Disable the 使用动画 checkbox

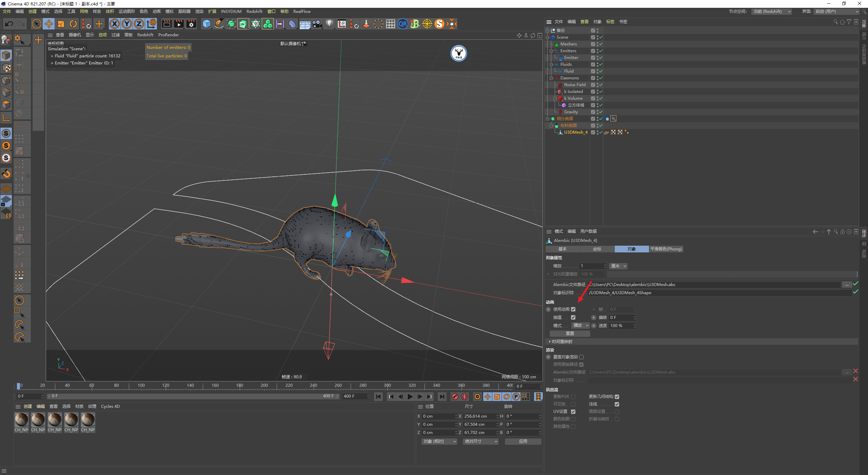573,309
